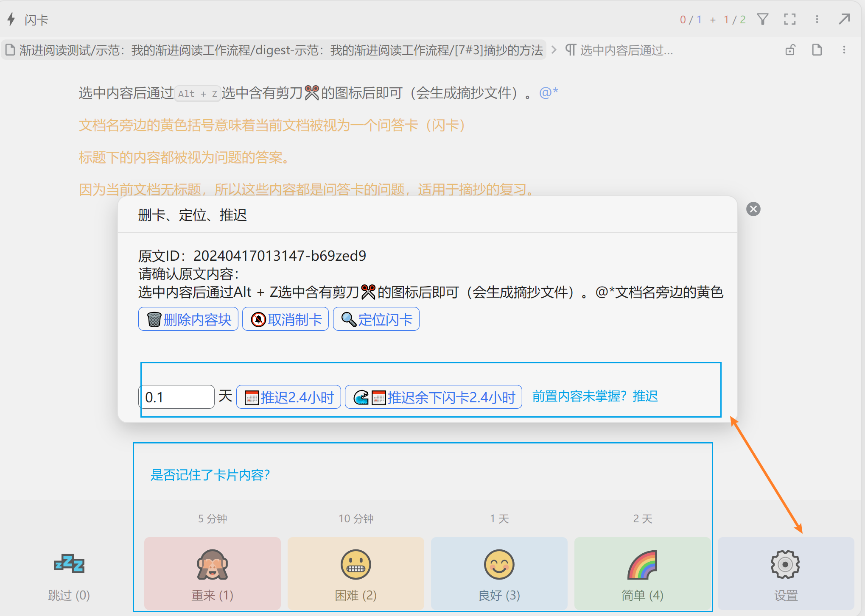The height and width of the screenshot is (616, 865).
Task: Open the flashcard panel more options menu
Action: pos(817,20)
